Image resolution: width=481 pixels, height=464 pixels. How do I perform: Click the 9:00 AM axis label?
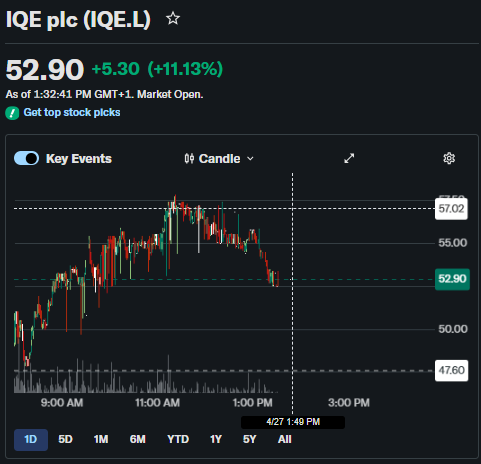pos(62,403)
